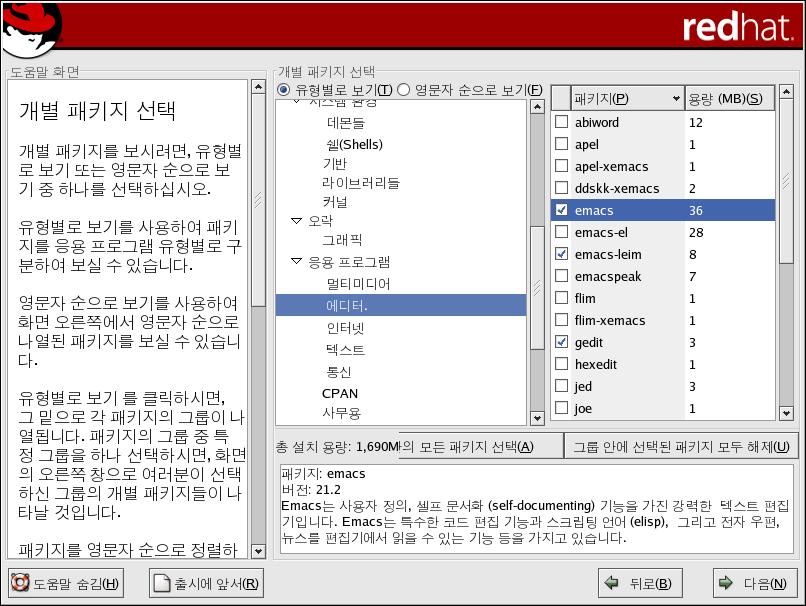Collapse the 오락 tree group
The height and width of the screenshot is (606, 806).
[296, 219]
